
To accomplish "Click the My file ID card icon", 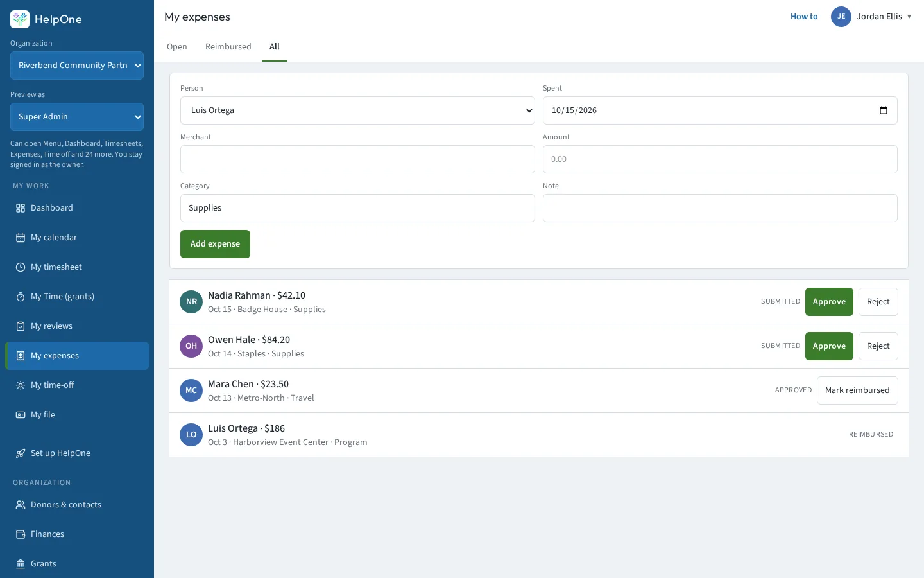I will tap(21, 415).
